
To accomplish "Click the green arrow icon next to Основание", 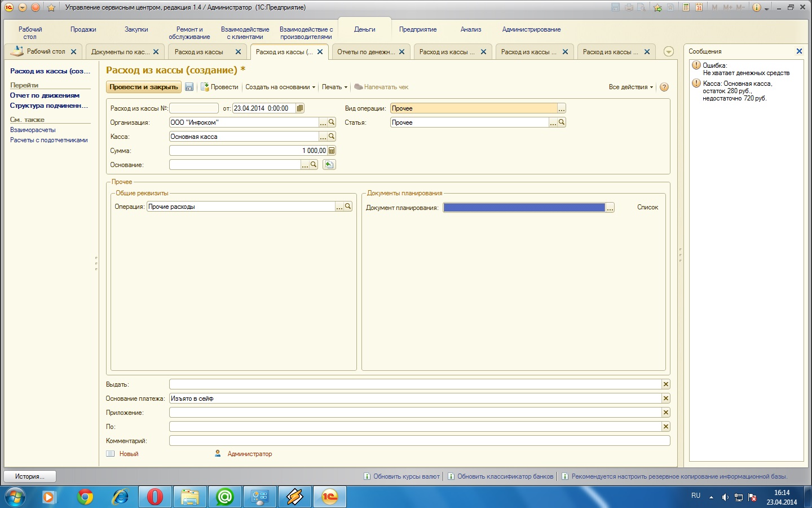I will (329, 165).
